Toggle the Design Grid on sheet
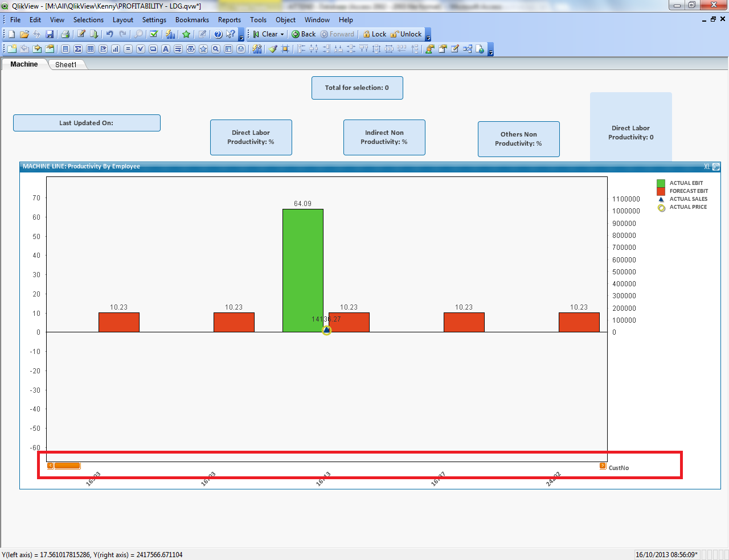Image resolution: width=729 pixels, height=560 pixels. (285, 49)
